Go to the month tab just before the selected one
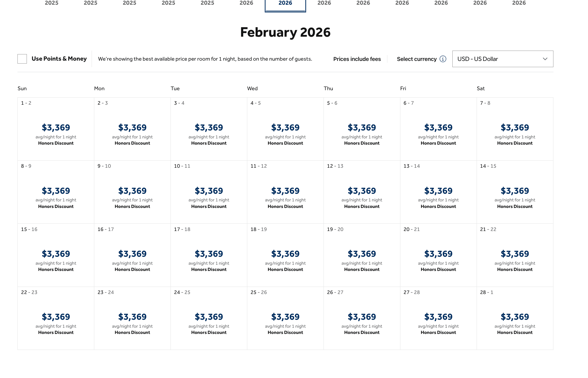The image size is (588, 378). [246, 4]
